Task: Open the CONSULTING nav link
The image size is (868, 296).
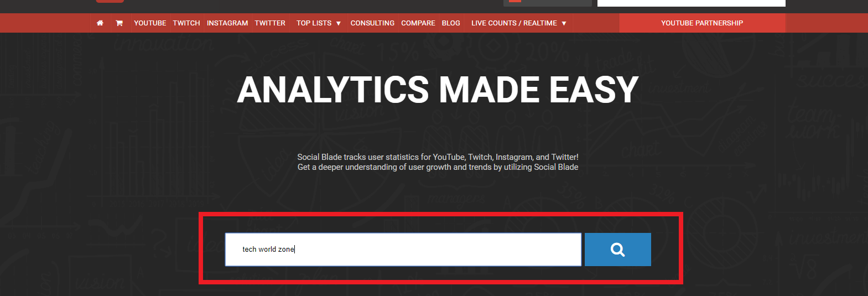Action: coord(372,23)
